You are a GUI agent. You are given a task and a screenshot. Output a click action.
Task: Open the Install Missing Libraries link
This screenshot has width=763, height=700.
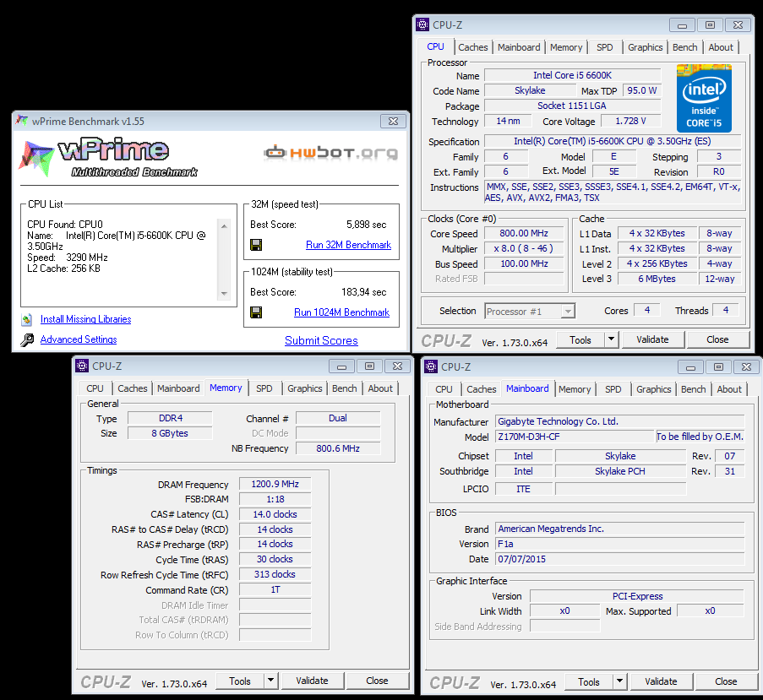pyautogui.click(x=85, y=319)
